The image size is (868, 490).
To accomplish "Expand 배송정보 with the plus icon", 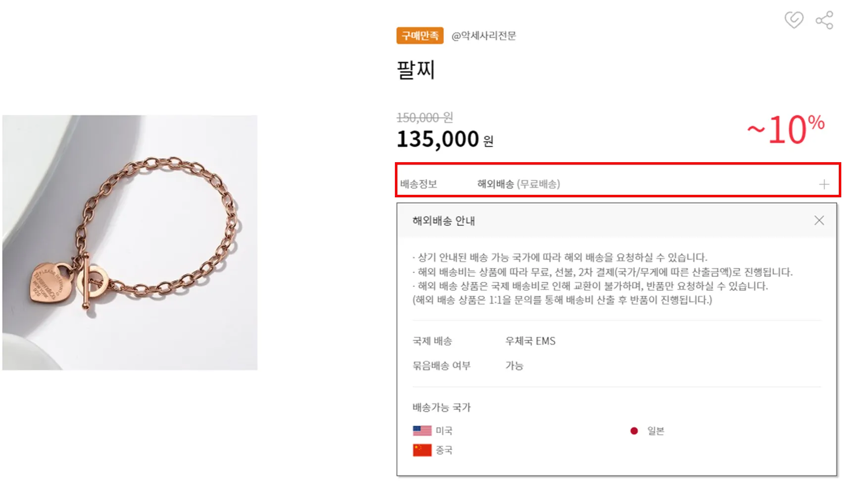I will pyautogui.click(x=824, y=184).
